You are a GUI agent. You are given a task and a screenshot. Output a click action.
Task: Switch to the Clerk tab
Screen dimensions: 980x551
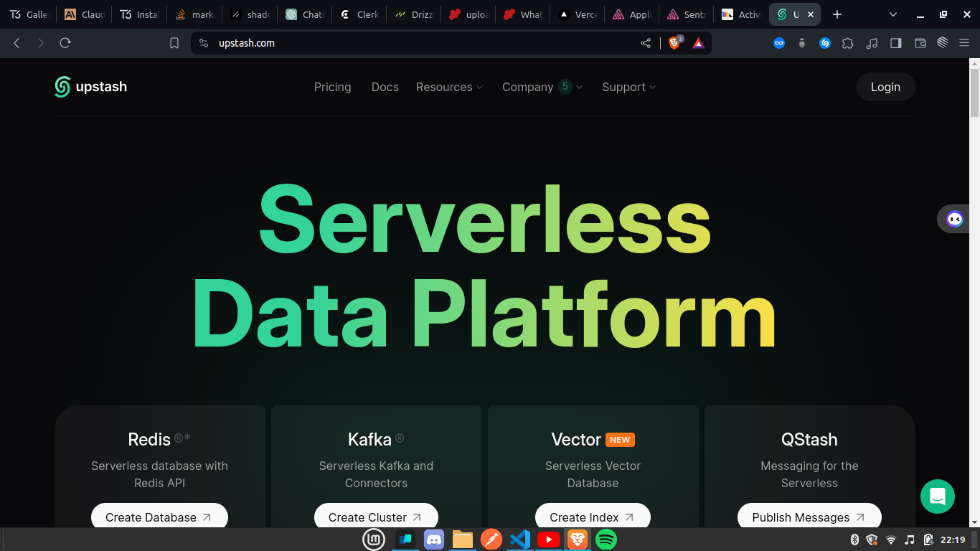click(x=360, y=14)
